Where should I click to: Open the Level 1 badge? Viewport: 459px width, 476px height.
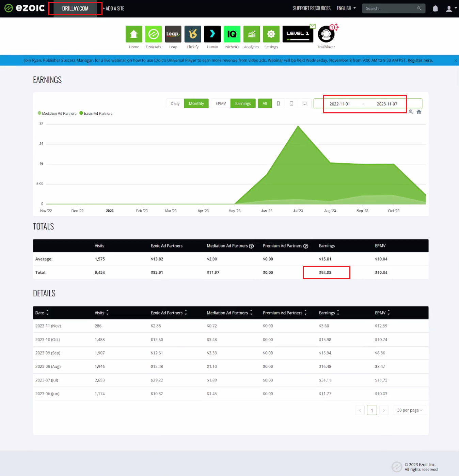[x=298, y=34]
